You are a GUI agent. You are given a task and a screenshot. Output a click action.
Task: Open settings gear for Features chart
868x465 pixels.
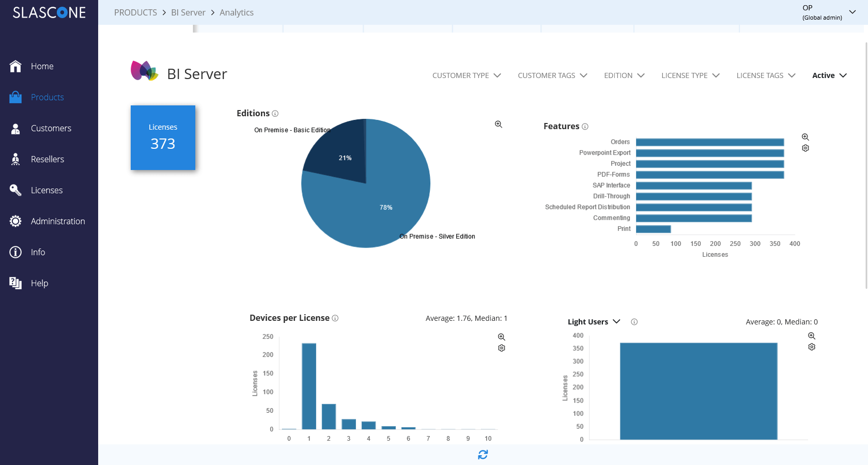(x=805, y=148)
